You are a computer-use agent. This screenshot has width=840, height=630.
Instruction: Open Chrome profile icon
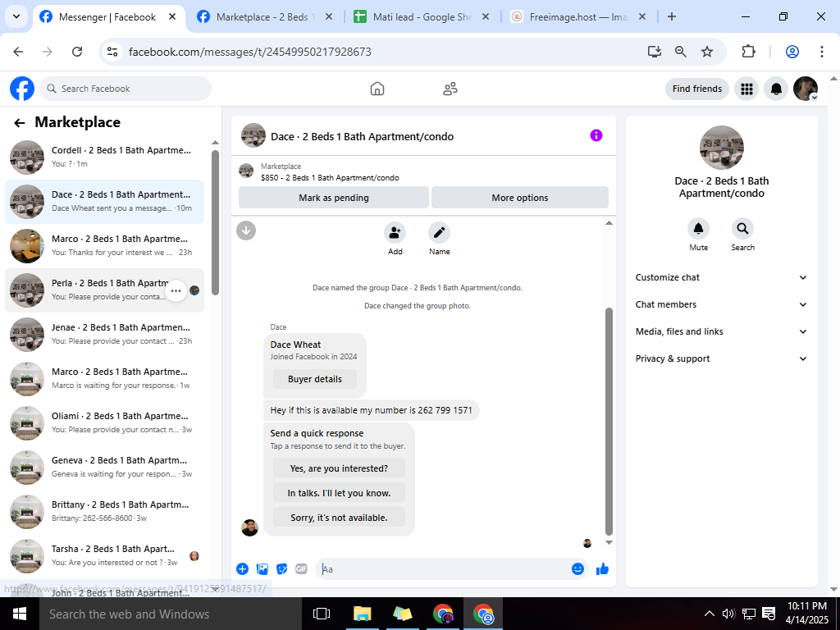[792, 52]
